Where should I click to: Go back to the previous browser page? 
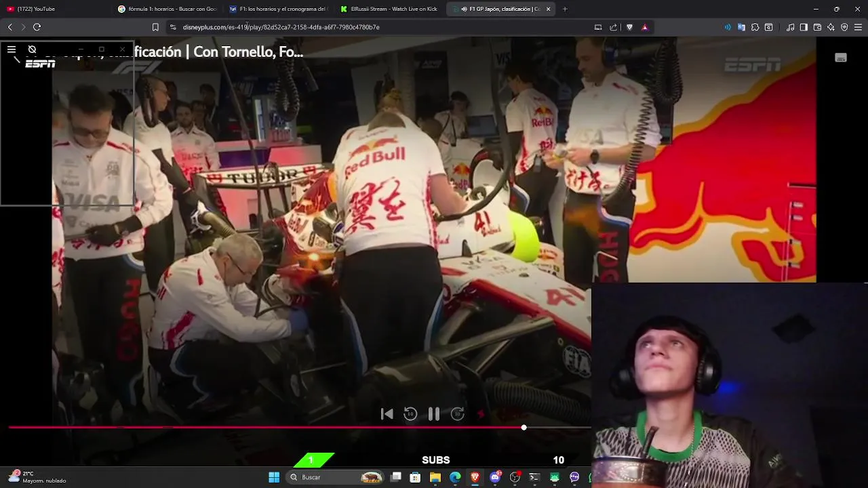pyautogui.click(x=9, y=27)
